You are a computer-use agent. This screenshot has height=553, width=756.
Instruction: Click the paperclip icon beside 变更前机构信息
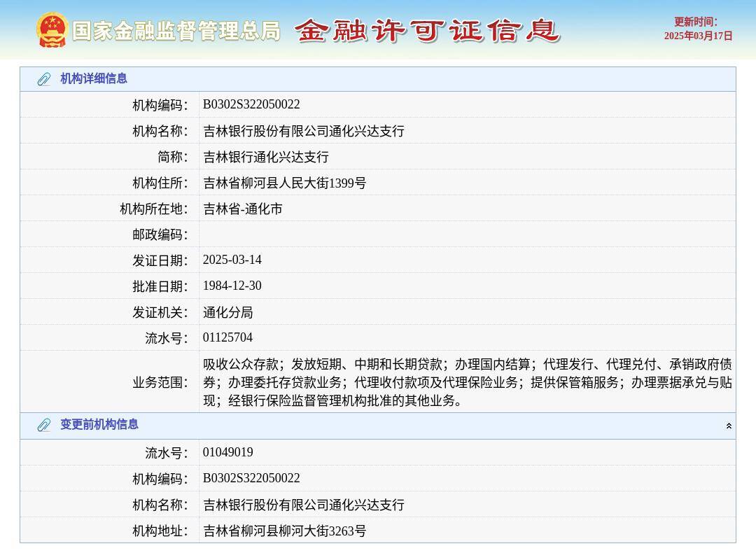pos(45,425)
